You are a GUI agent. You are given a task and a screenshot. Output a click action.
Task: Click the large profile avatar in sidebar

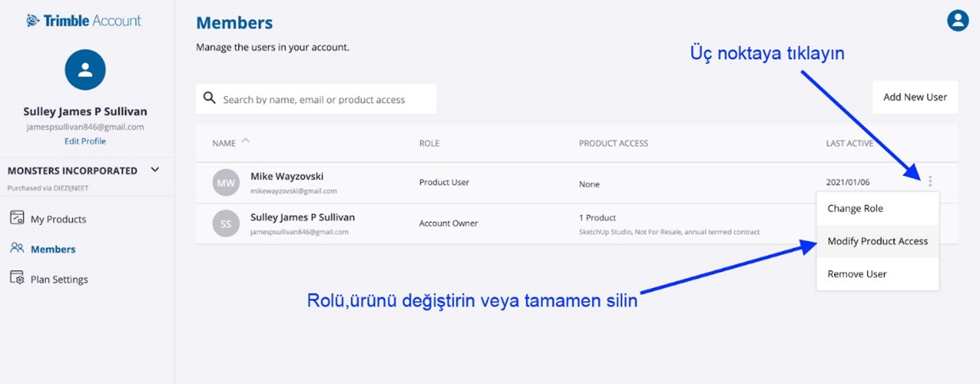click(x=85, y=70)
